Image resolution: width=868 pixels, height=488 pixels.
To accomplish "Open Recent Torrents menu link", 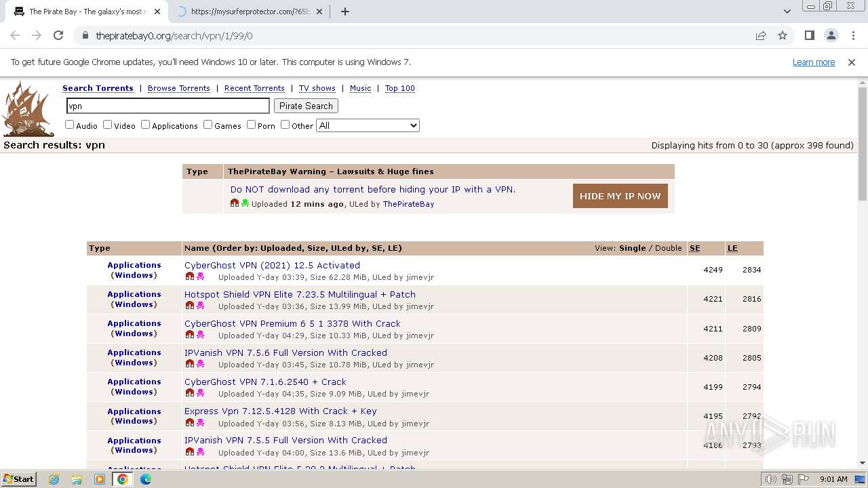I will pyautogui.click(x=254, y=88).
